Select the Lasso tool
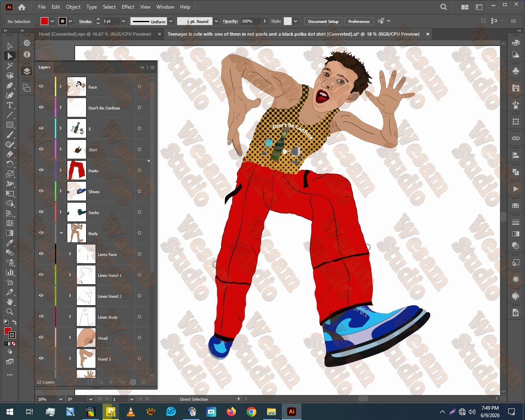The image size is (525, 420). coord(10,75)
